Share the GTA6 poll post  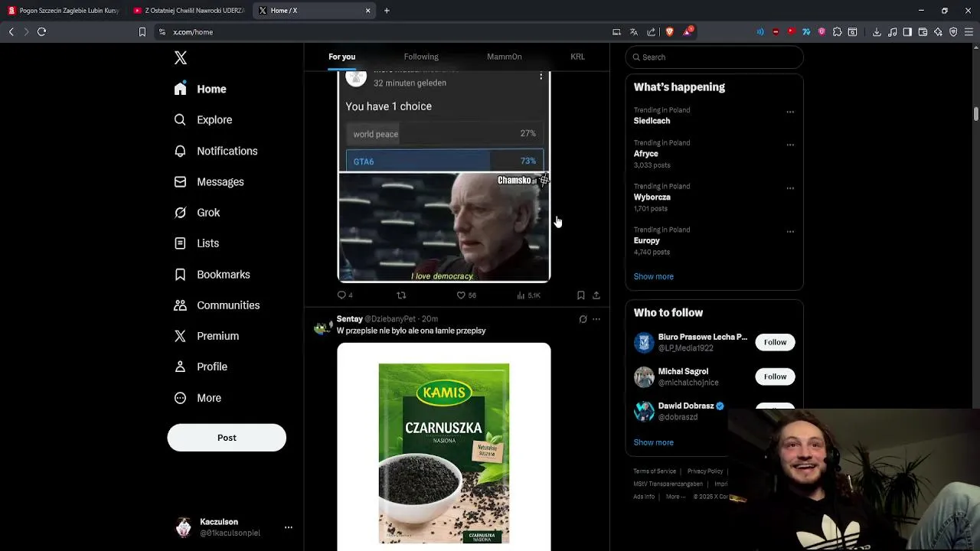tap(596, 295)
